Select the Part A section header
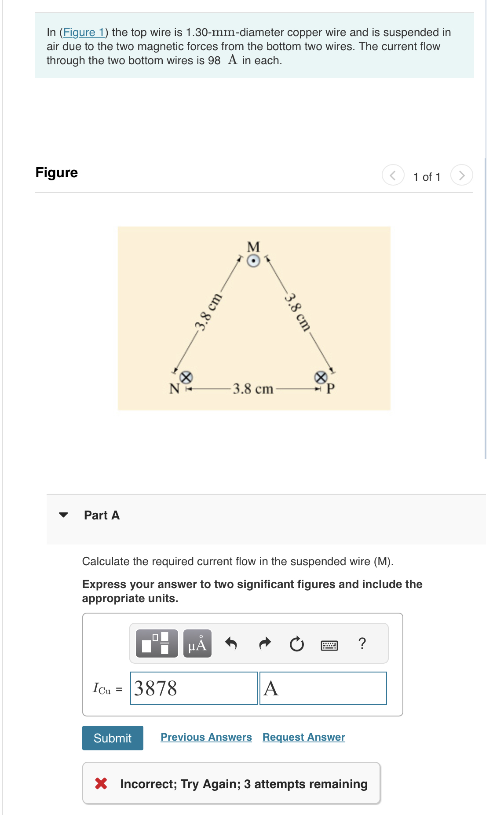The width and height of the screenshot is (504, 815). click(x=101, y=515)
